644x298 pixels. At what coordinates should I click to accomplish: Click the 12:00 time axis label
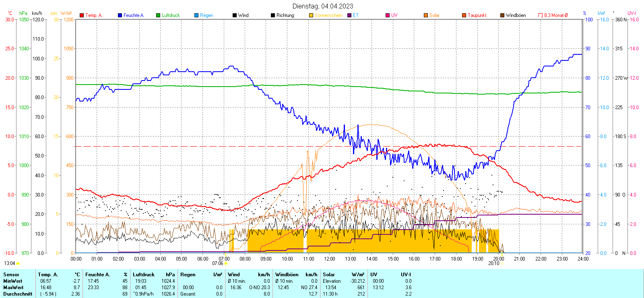pyautogui.click(x=329, y=259)
